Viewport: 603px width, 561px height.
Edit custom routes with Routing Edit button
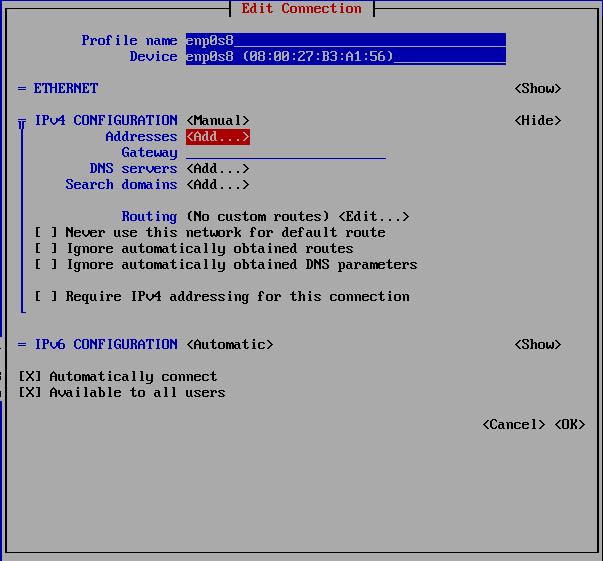[373, 216]
